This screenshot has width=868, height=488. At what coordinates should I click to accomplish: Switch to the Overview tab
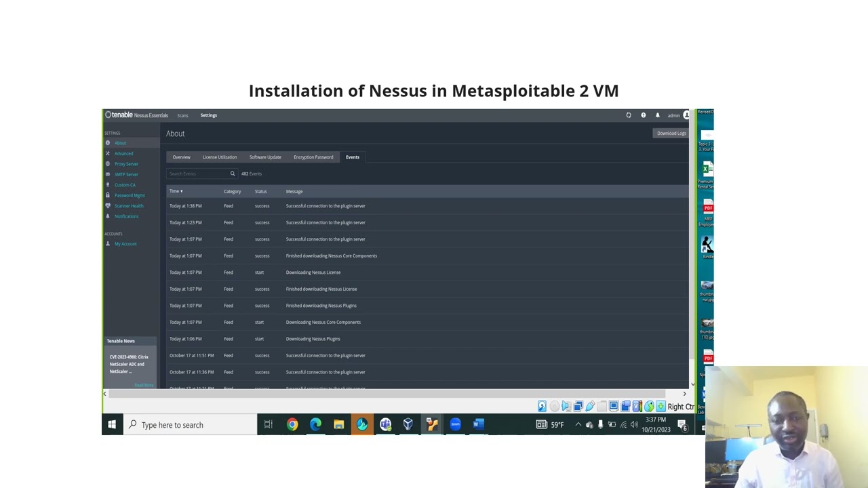pos(181,157)
